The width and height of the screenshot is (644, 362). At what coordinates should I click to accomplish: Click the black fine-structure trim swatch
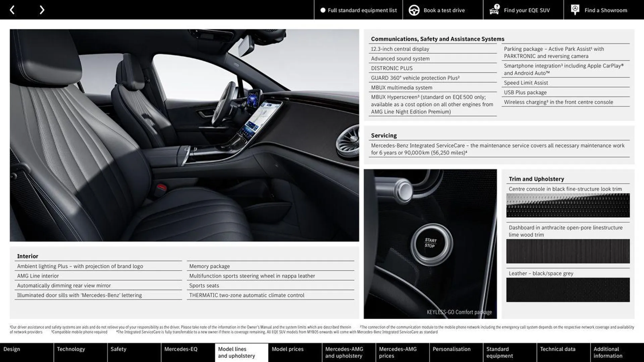point(568,205)
